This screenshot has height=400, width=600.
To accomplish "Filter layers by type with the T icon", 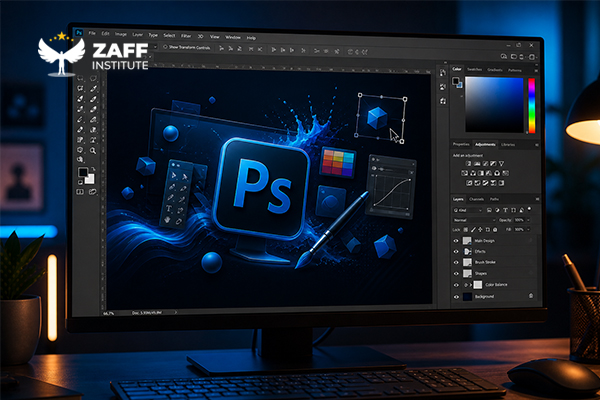I will pyautogui.click(x=505, y=210).
